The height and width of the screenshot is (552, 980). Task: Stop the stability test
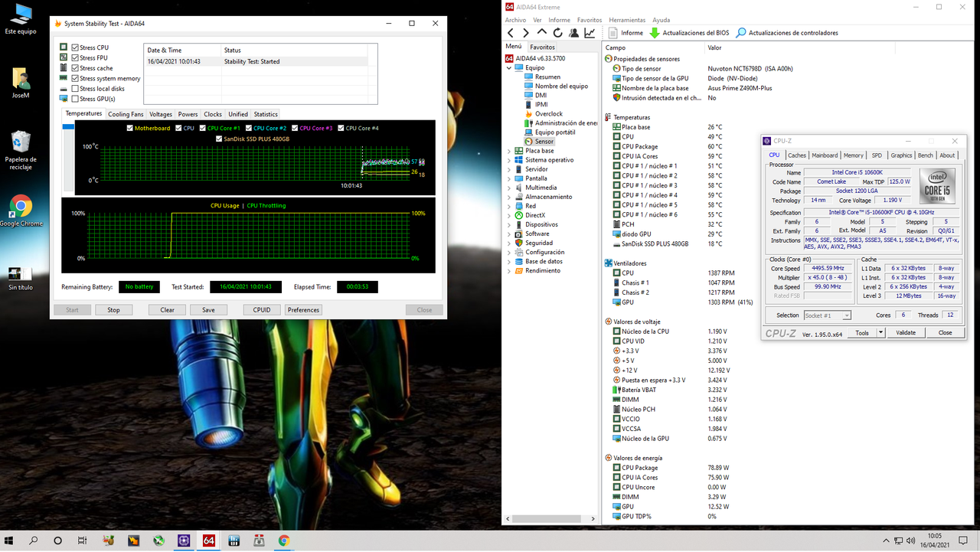(113, 310)
